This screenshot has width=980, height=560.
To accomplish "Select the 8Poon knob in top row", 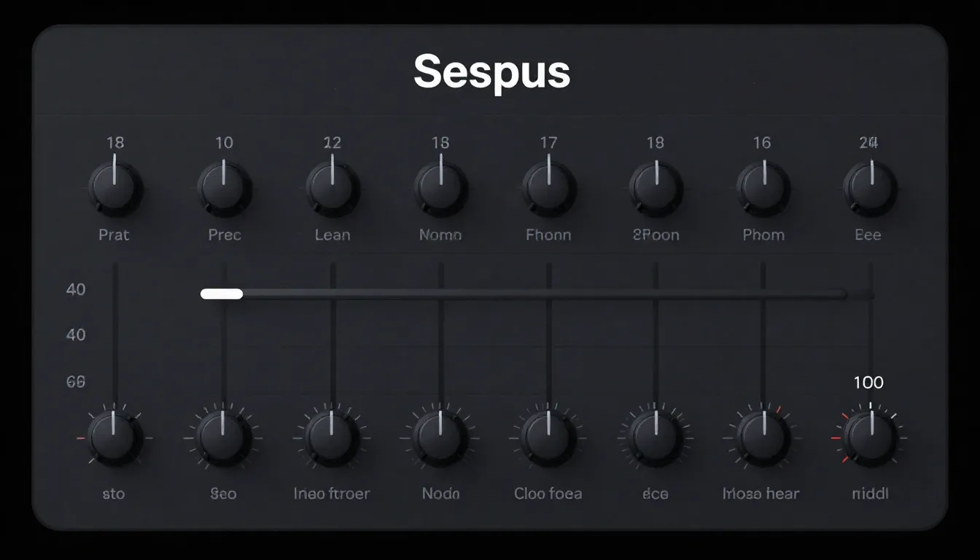I will point(656,187).
